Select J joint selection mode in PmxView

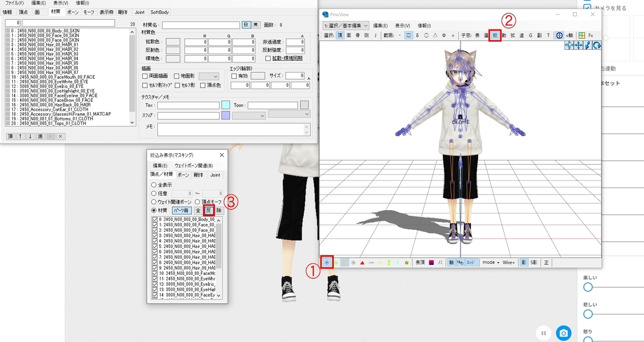[375, 35]
